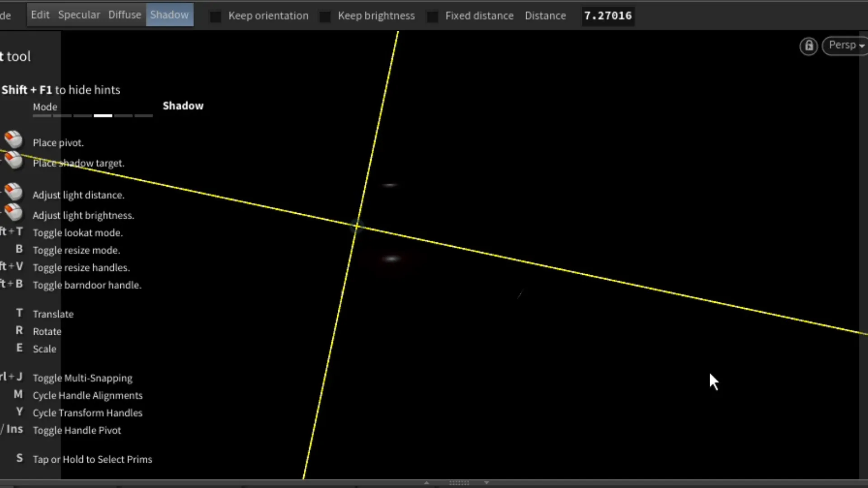868x488 pixels.
Task: Click mouse icon beside Adjust light distance
Action: (x=14, y=192)
